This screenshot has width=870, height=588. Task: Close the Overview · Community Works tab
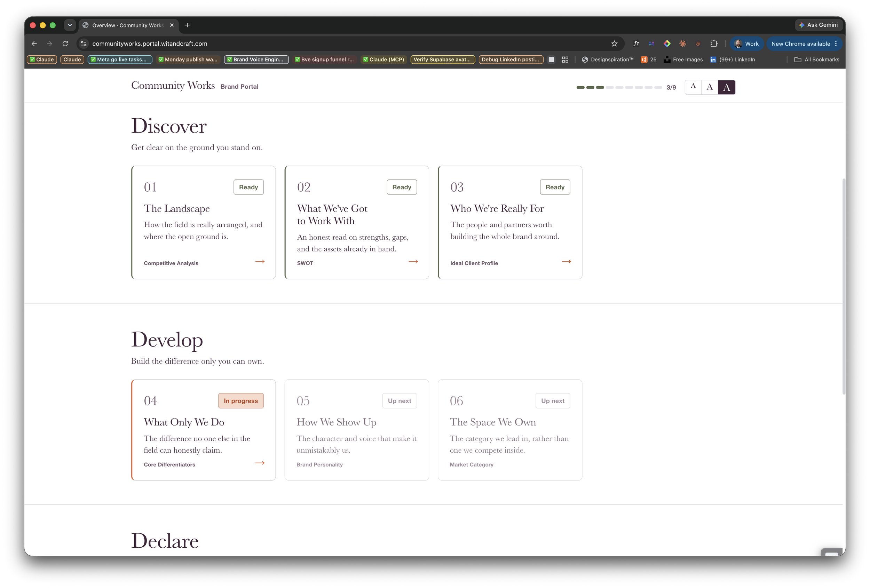coord(172,25)
